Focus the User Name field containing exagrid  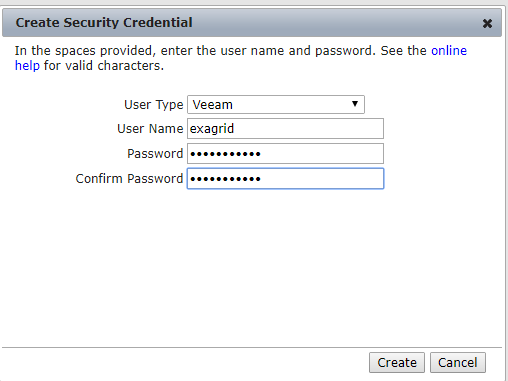[x=285, y=129]
